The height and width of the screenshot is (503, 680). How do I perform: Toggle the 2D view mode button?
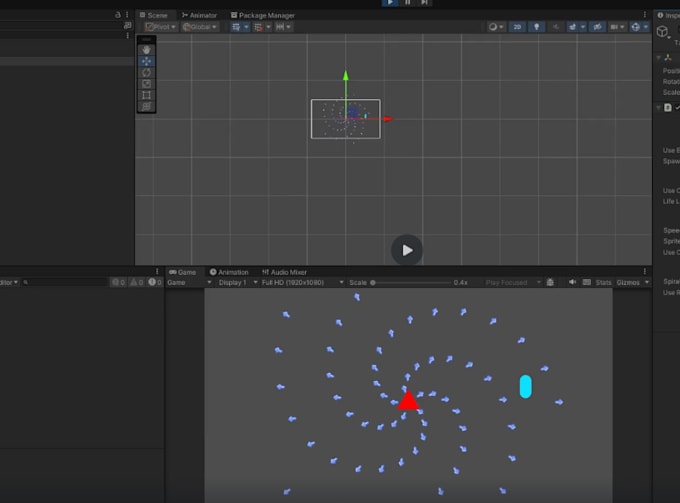coord(517,27)
